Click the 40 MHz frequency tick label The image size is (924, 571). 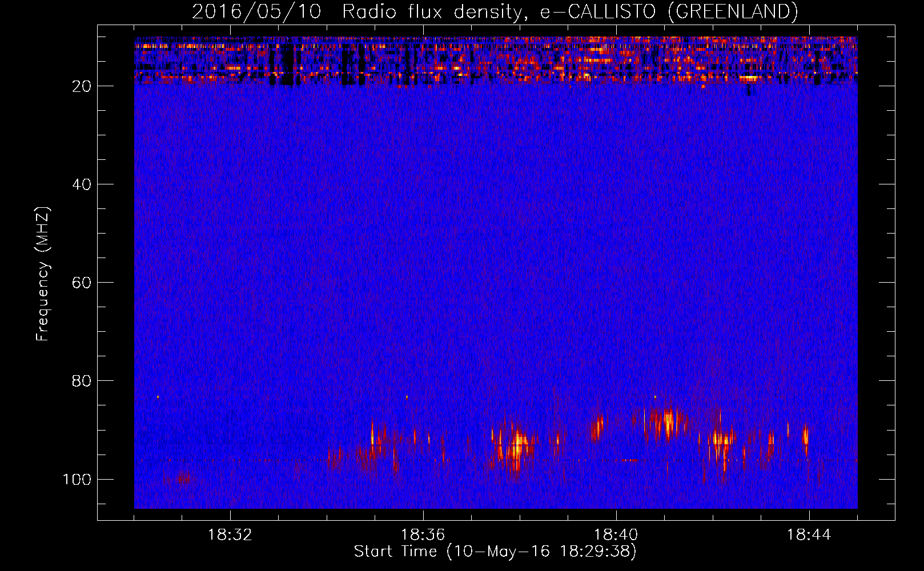(82, 184)
